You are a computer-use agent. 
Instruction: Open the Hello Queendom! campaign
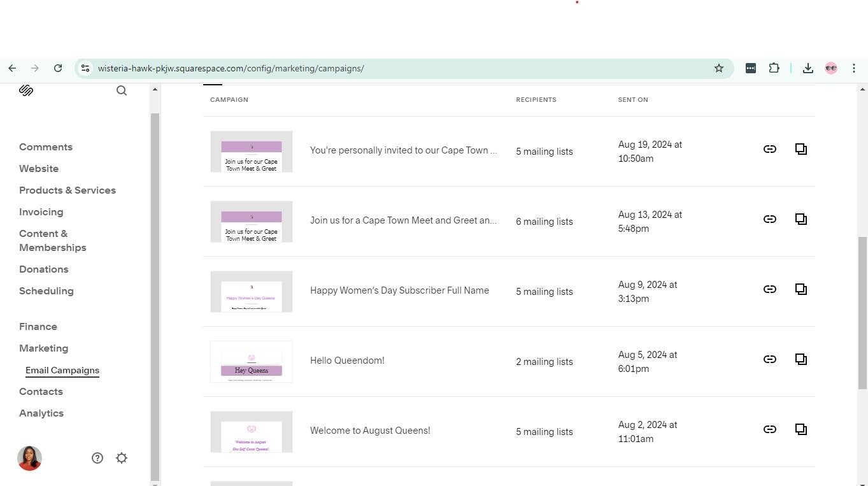tap(347, 361)
